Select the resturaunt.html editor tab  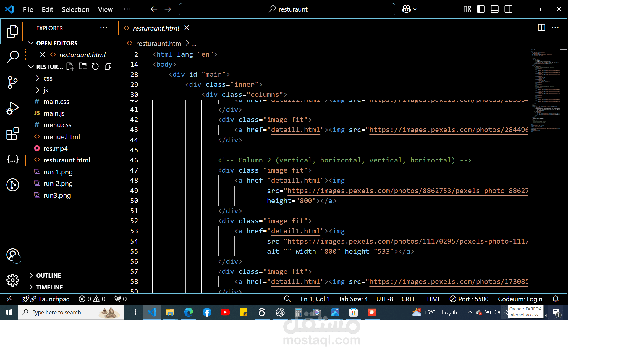[x=156, y=28]
